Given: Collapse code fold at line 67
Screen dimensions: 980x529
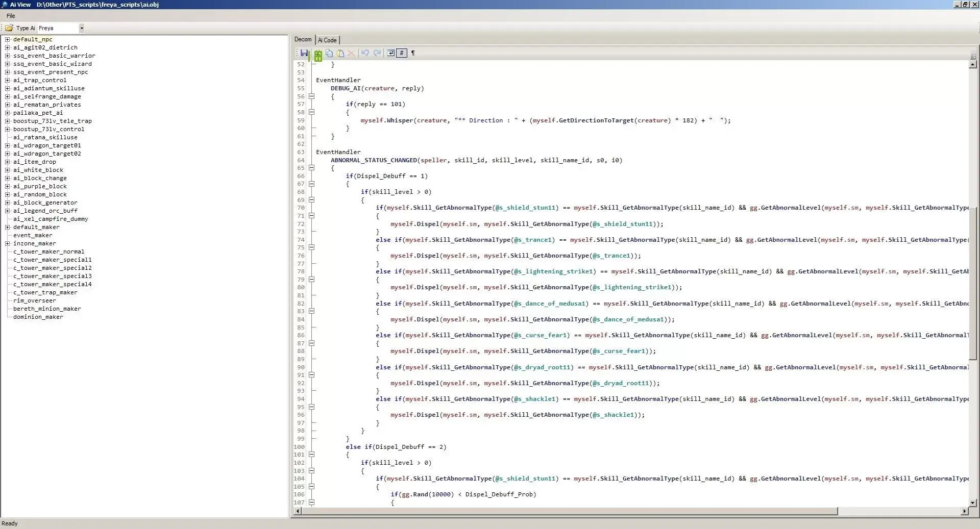Looking at the screenshot, I should (311, 184).
